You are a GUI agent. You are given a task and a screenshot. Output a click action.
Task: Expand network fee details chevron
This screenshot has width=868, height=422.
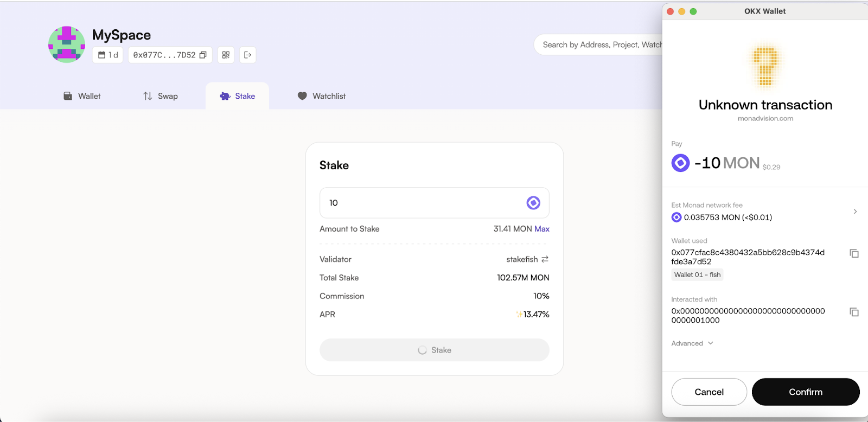(x=855, y=212)
